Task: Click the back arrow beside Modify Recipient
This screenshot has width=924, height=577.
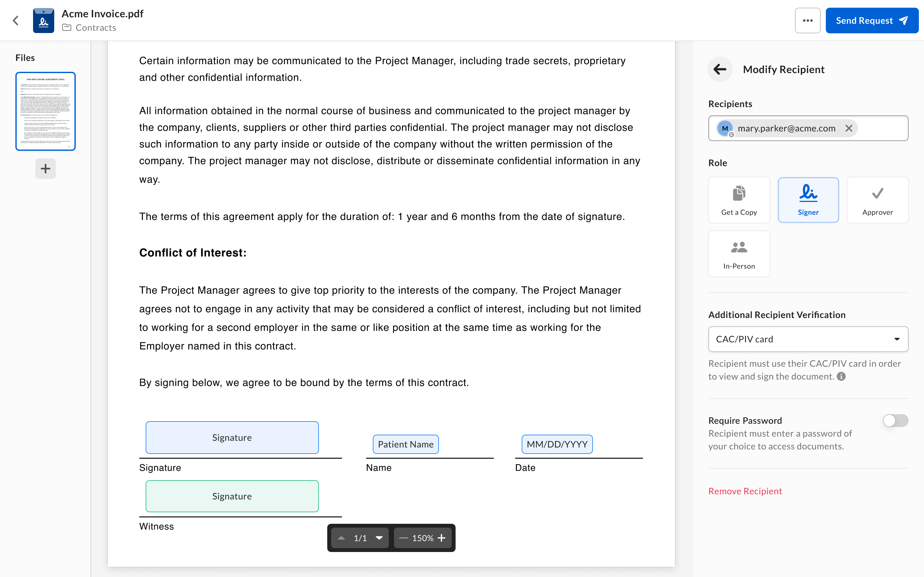Action: 720,70
